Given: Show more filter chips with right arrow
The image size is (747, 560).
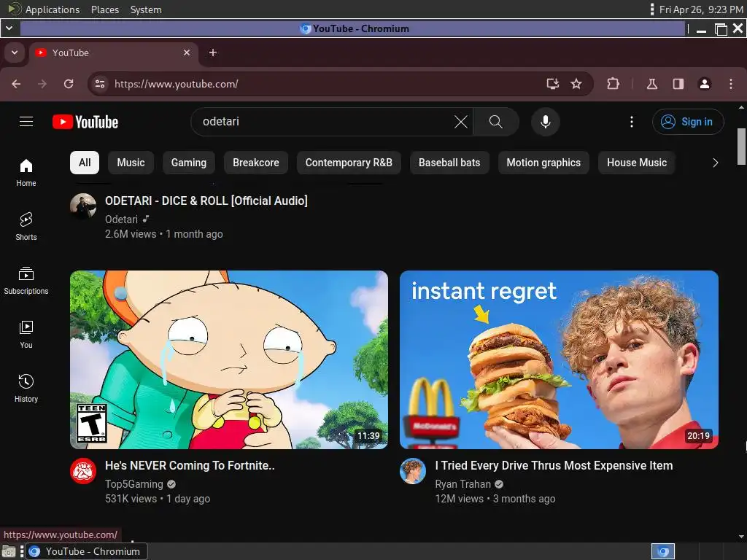Looking at the screenshot, I should point(715,163).
